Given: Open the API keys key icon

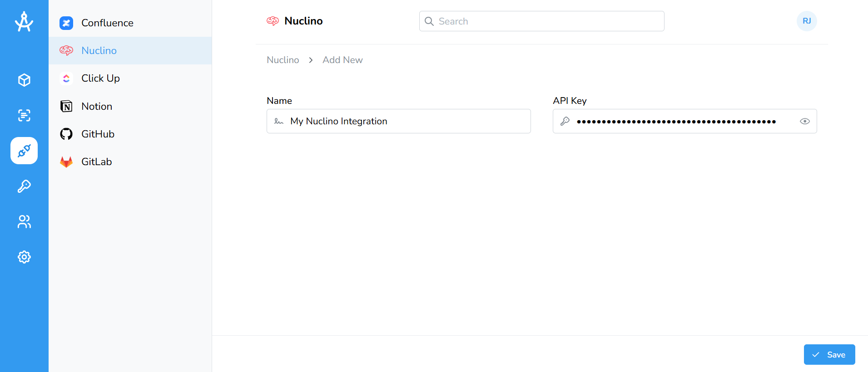Looking at the screenshot, I should [24, 186].
